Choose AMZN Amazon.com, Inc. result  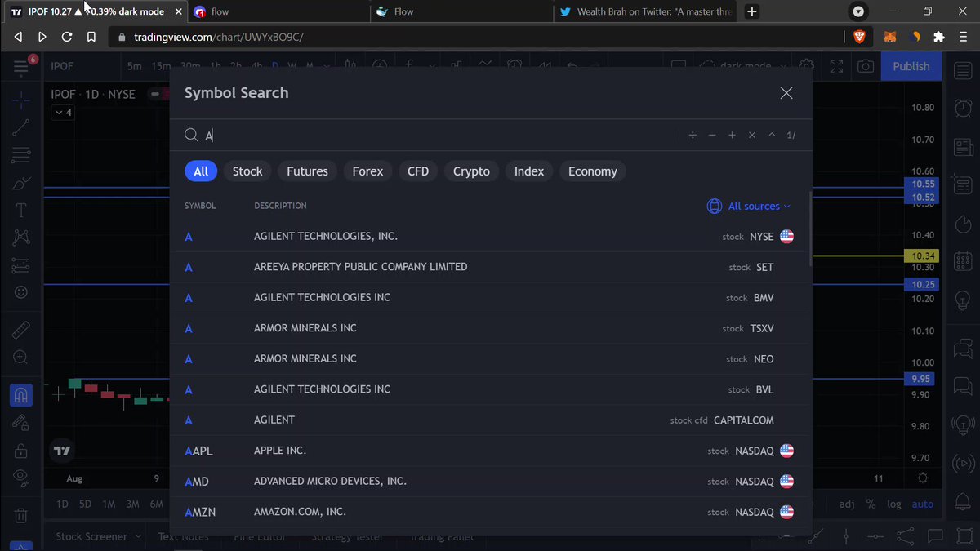pyautogui.click(x=489, y=512)
